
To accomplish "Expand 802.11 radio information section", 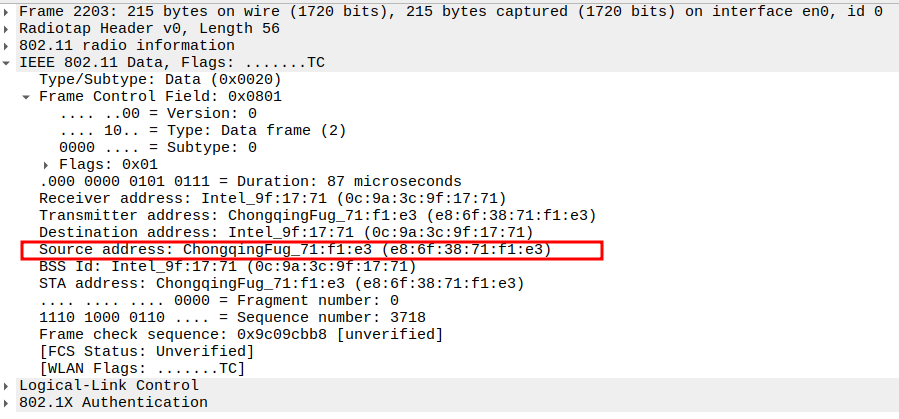I will point(8,46).
